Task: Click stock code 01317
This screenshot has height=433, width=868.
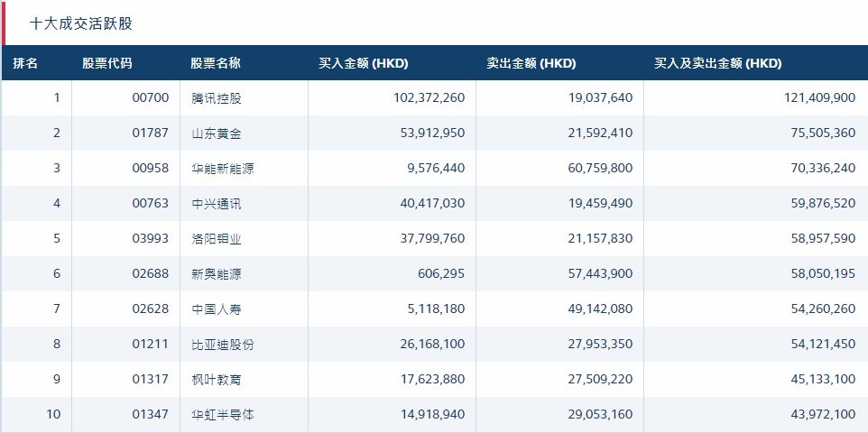Action: click(x=150, y=380)
